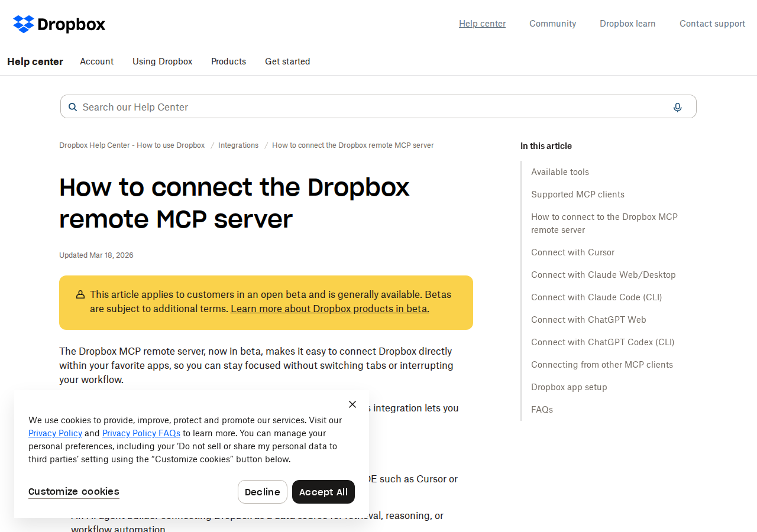Screen dimensions: 757x532
Task: Open Dropbox learn link
Action: point(627,24)
